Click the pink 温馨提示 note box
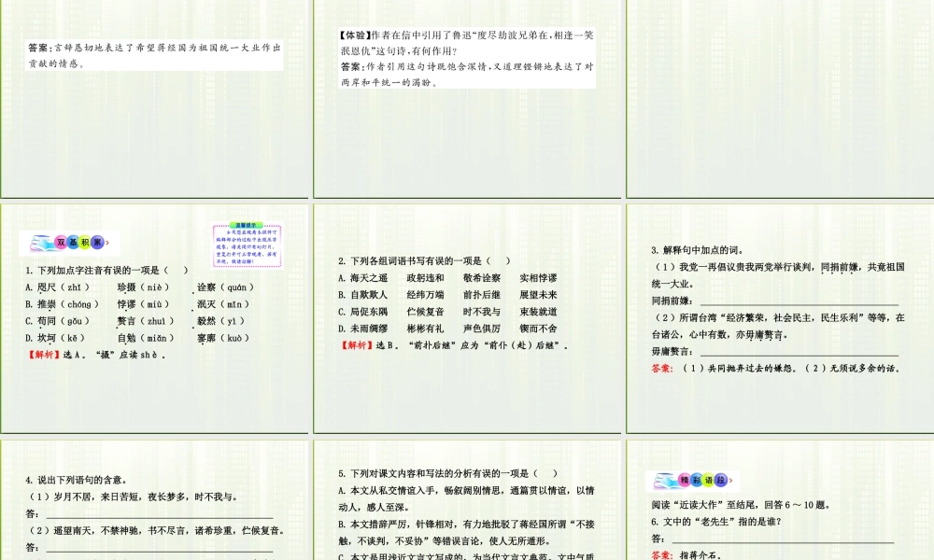 point(248,245)
